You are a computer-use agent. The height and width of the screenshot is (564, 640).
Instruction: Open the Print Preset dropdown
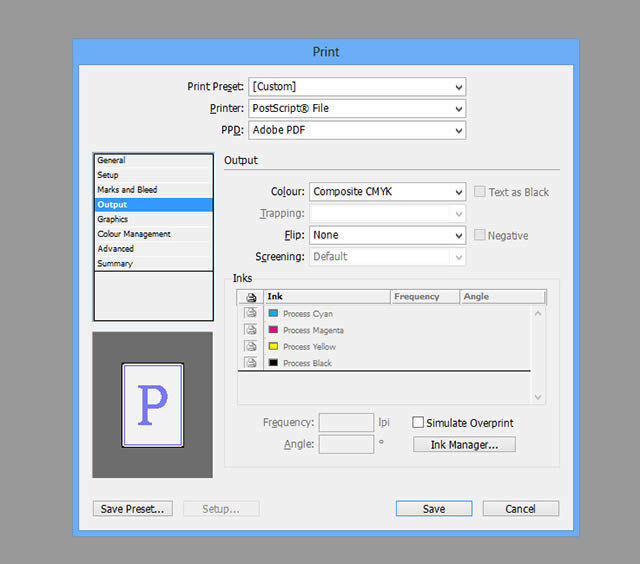357,87
